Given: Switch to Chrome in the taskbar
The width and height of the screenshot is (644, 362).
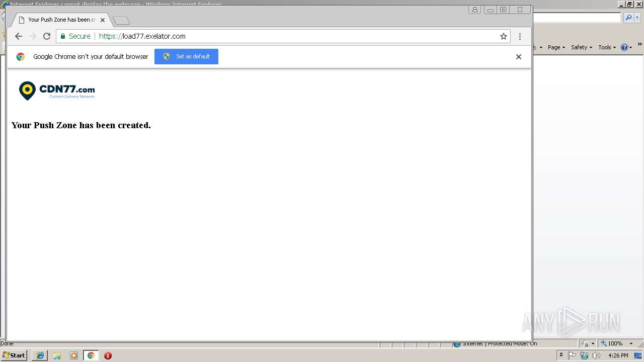Looking at the screenshot, I should (x=91, y=355).
